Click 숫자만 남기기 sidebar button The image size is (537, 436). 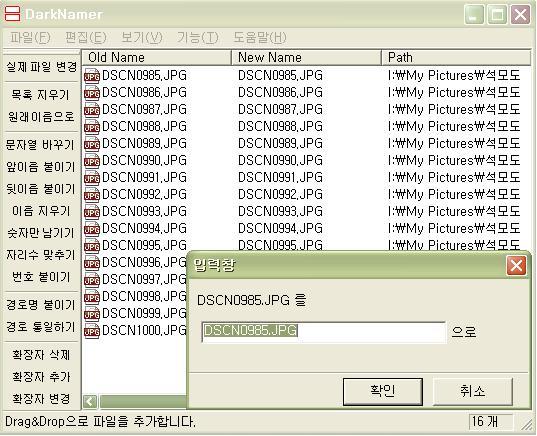pyautogui.click(x=41, y=233)
